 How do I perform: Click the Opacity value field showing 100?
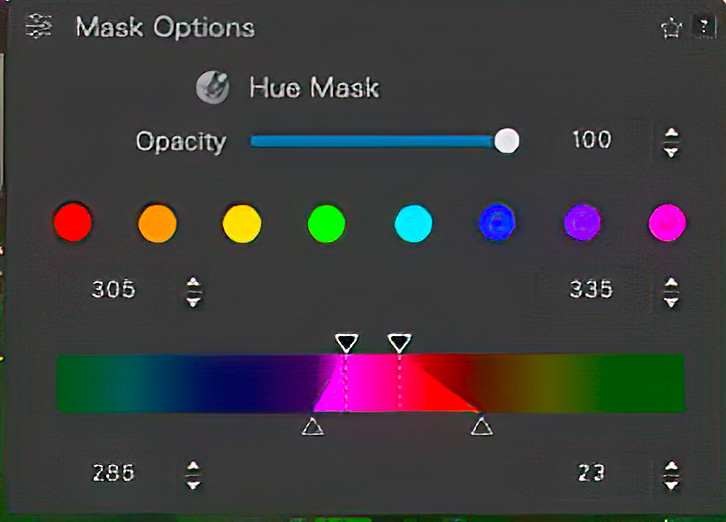coord(591,140)
